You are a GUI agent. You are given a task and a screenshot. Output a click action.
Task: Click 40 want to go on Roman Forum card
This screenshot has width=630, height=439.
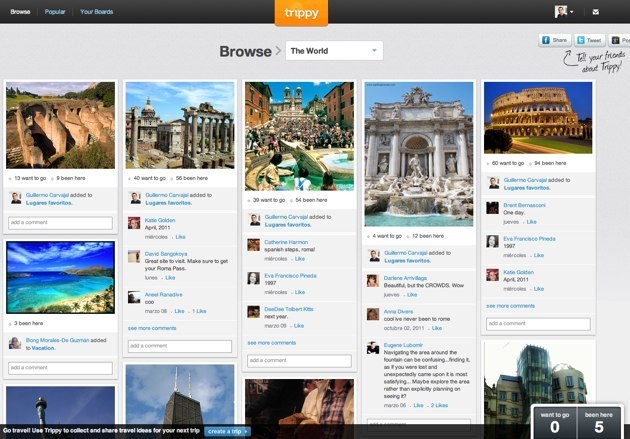[147, 178]
